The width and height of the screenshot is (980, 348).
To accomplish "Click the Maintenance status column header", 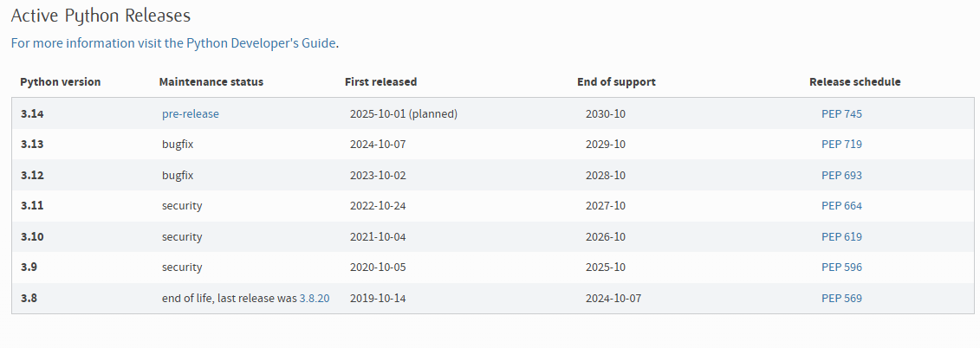I will (x=211, y=82).
